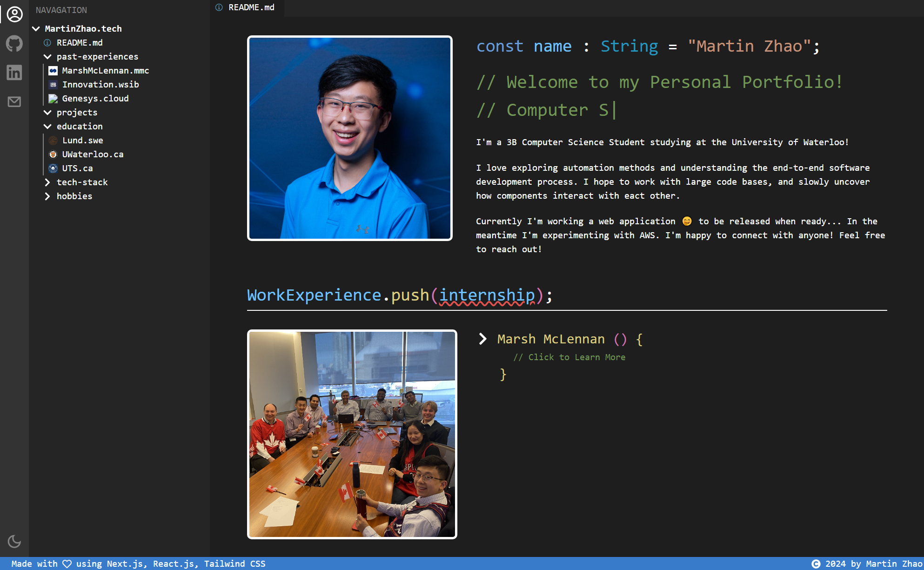Open README.md in the file tree
The height and width of the screenshot is (570, 924).
80,43
